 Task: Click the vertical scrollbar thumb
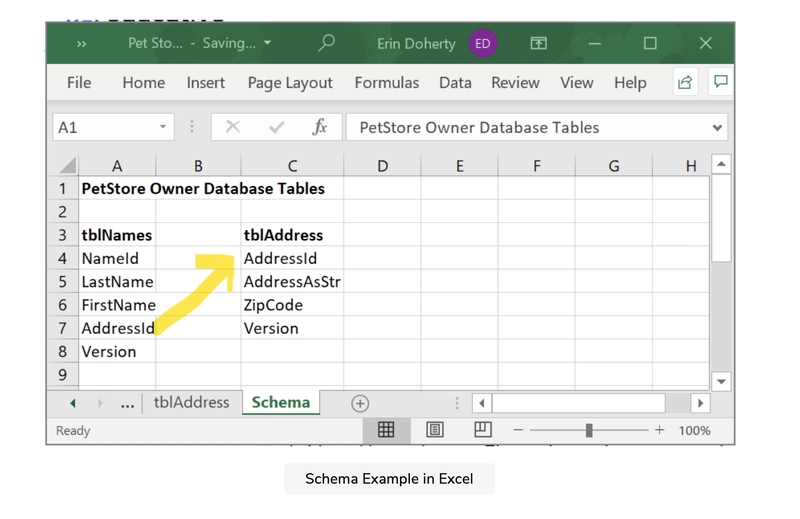pyautogui.click(x=721, y=218)
